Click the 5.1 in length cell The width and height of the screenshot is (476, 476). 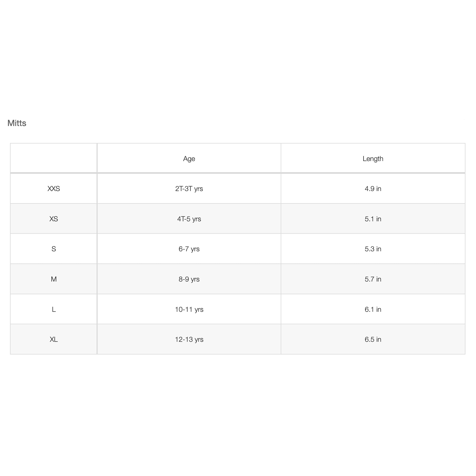click(373, 219)
